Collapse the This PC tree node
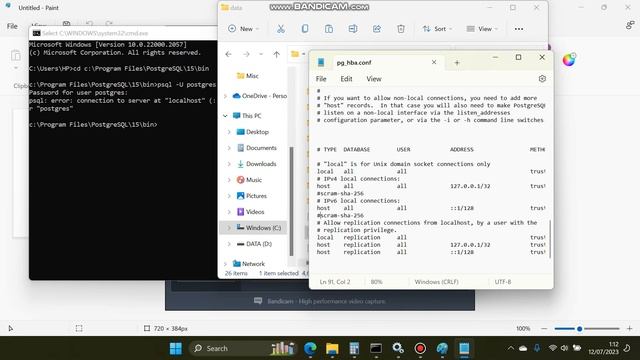640x360 pixels. pyautogui.click(x=225, y=116)
